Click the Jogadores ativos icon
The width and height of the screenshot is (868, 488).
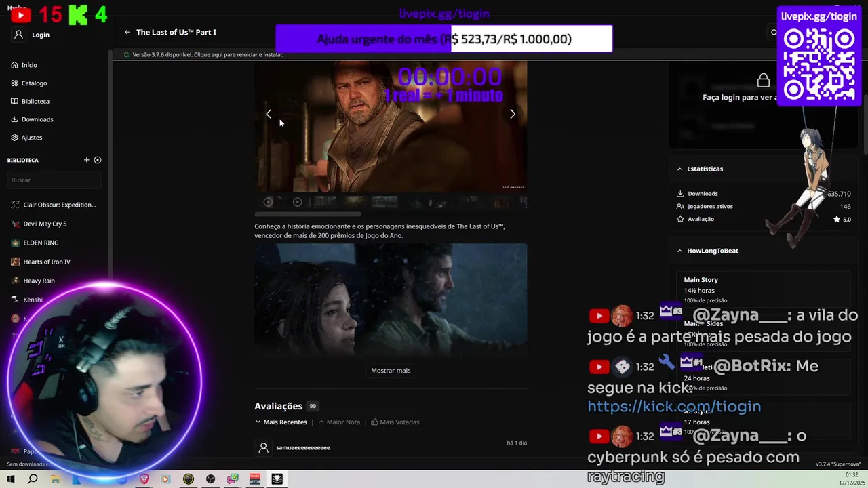pyautogui.click(x=680, y=206)
